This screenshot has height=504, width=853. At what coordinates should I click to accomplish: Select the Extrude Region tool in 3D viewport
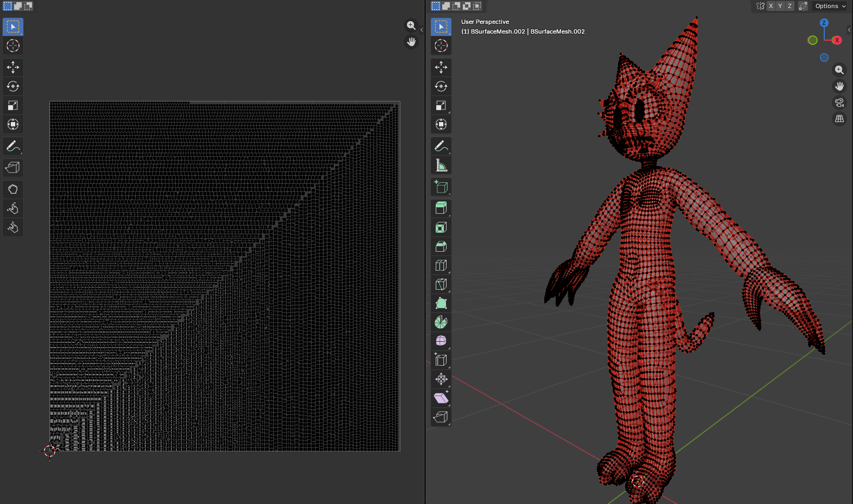point(441,208)
